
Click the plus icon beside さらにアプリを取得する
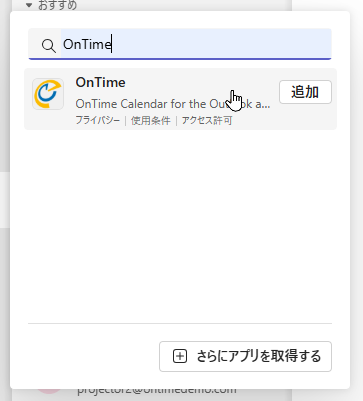[180, 356]
